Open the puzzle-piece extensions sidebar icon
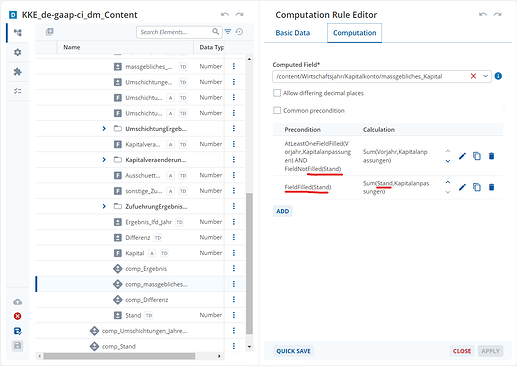The width and height of the screenshot is (517, 367). (x=17, y=72)
